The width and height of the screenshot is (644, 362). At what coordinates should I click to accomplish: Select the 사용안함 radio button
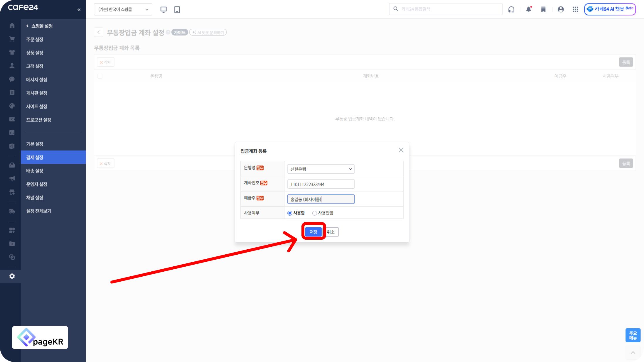click(314, 213)
